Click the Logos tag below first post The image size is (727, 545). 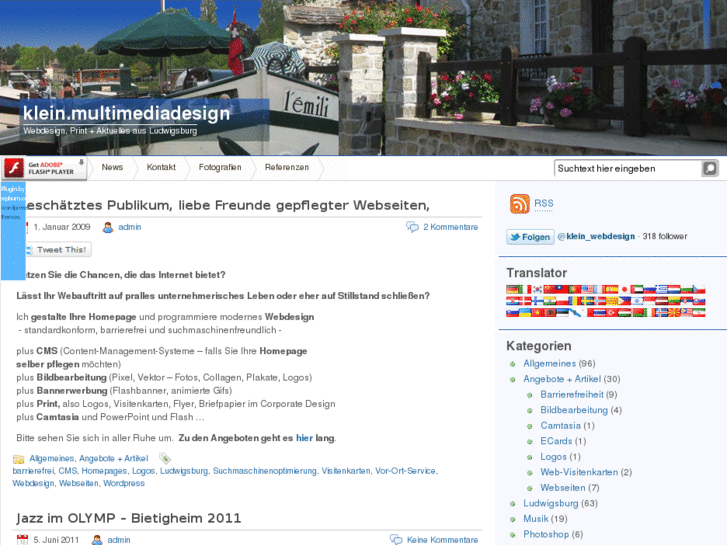pyautogui.click(x=143, y=471)
